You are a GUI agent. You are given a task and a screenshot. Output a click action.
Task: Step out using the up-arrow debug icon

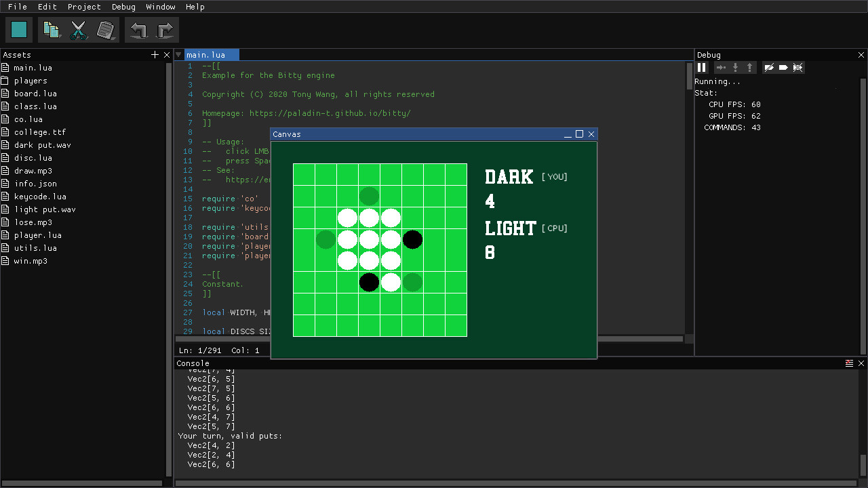pos(749,67)
